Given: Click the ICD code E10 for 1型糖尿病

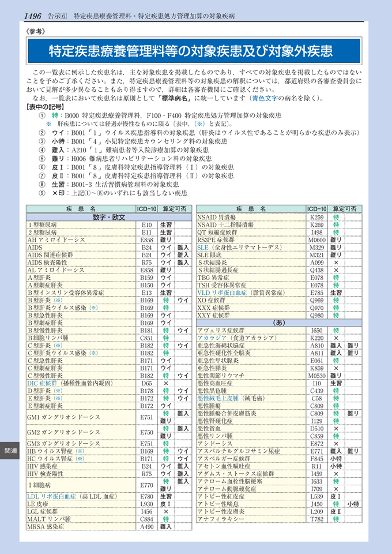Looking at the screenshot, I should click(146, 224).
